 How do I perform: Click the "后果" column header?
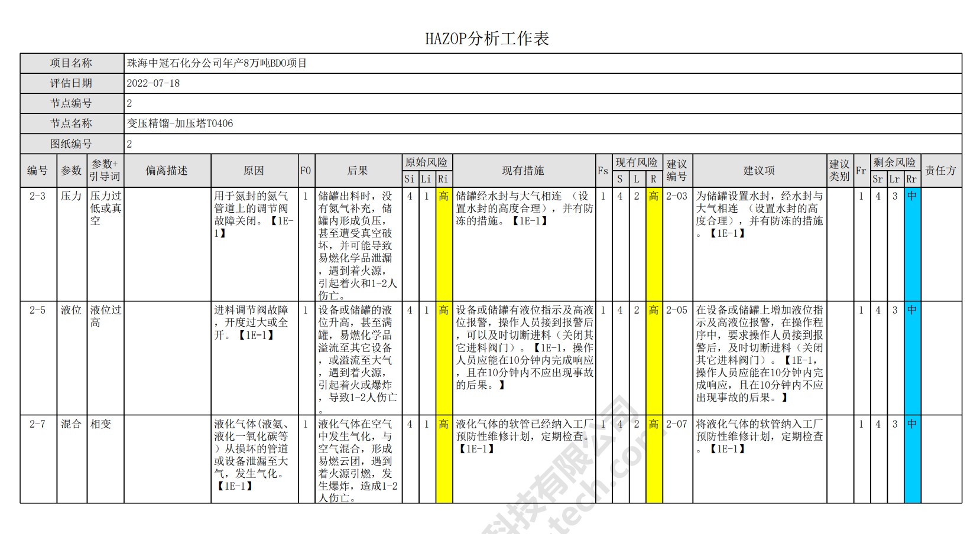tap(358, 171)
